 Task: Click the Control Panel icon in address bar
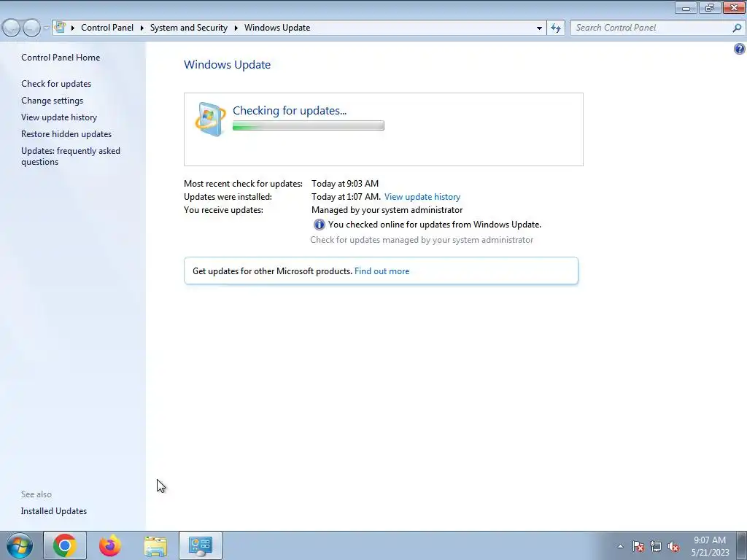pos(60,27)
